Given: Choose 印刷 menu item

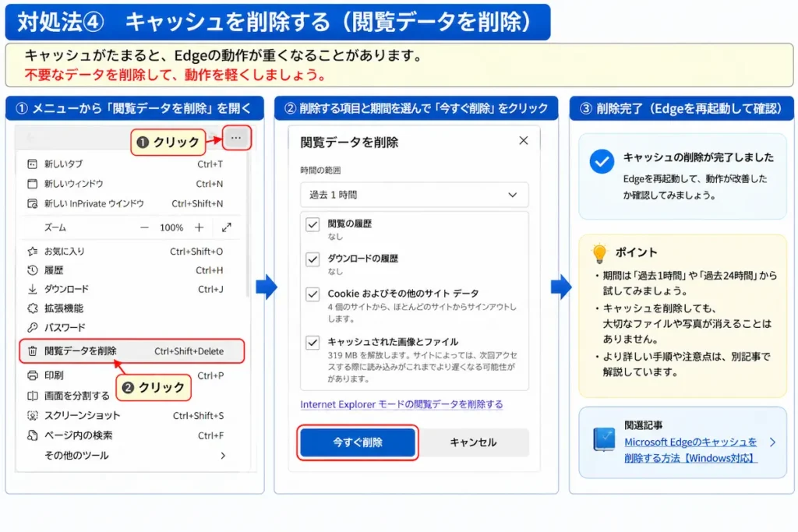Looking at the screenshot, I should click(x=125, y=375).
